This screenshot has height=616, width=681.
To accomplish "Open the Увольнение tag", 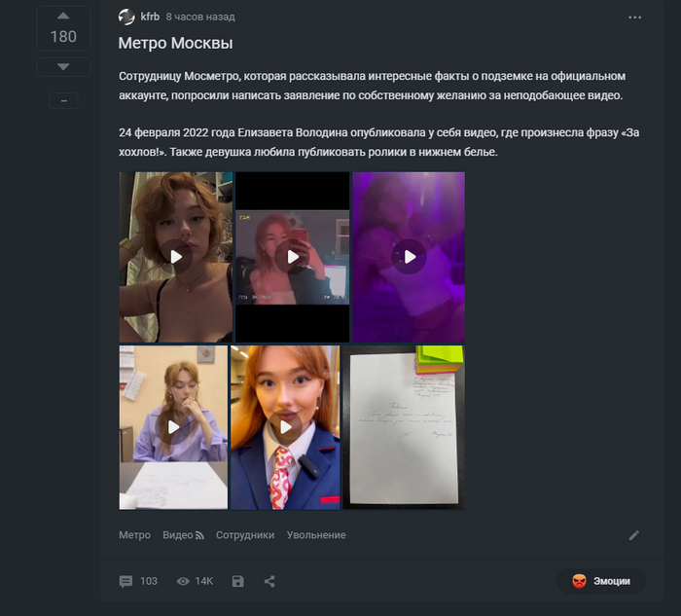I will tap(316, 535).
